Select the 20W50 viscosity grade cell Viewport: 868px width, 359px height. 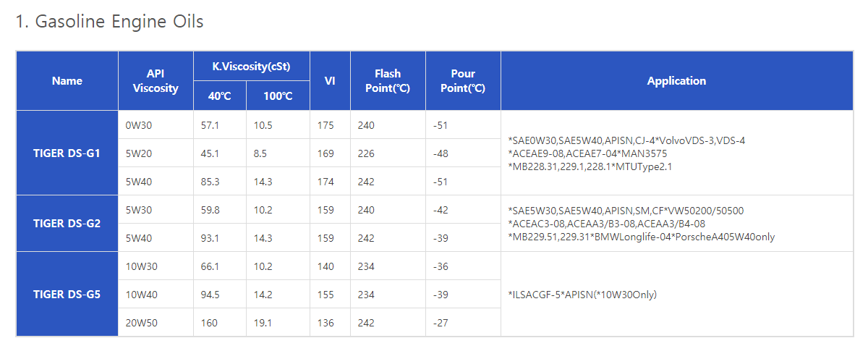tap(141, 323)
